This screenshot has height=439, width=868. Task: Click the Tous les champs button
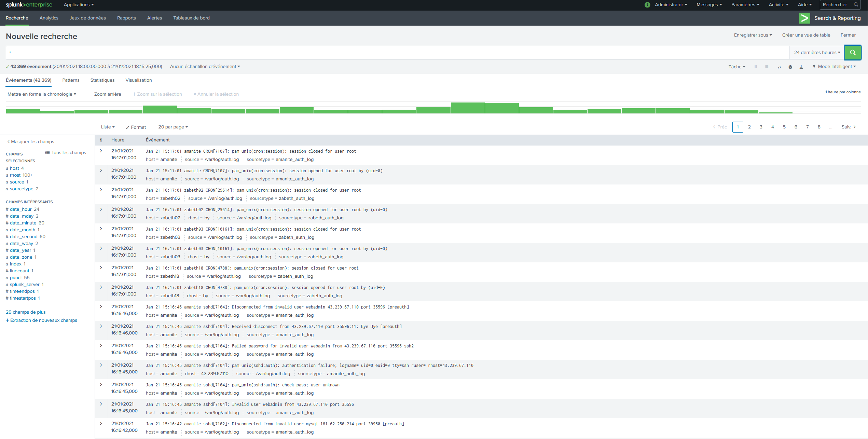pos(66,153)
